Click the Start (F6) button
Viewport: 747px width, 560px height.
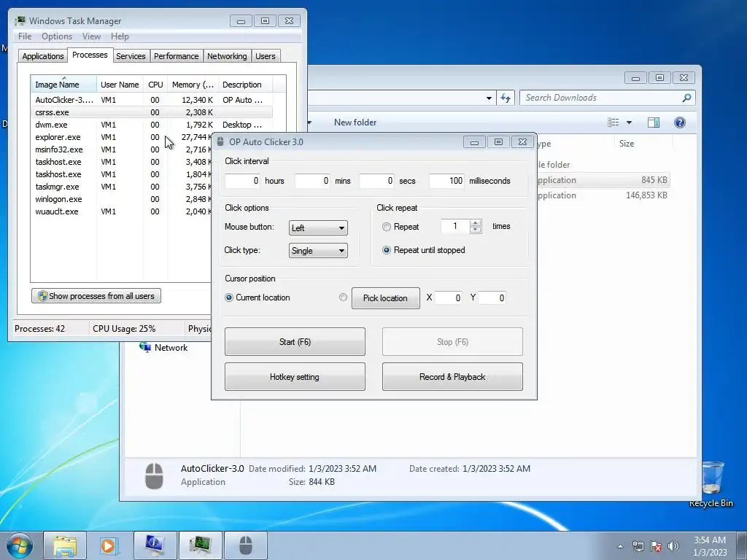tap(295, 341)
